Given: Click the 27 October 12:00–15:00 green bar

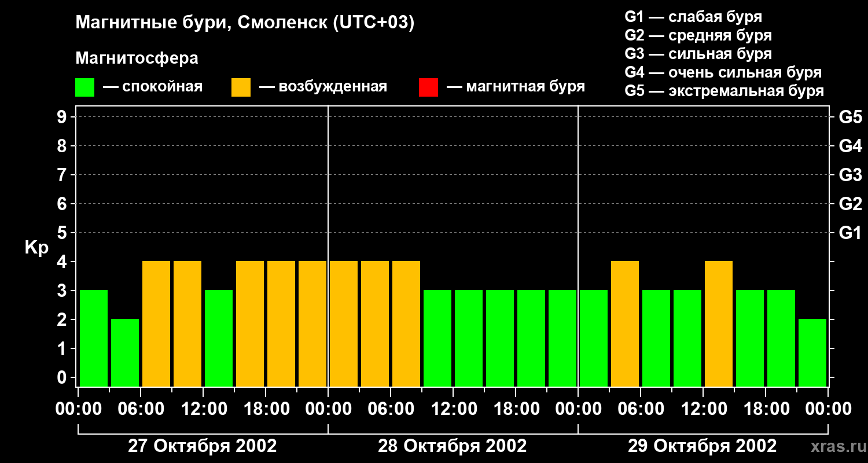Looking at the screenshot, I should (219, 338).
